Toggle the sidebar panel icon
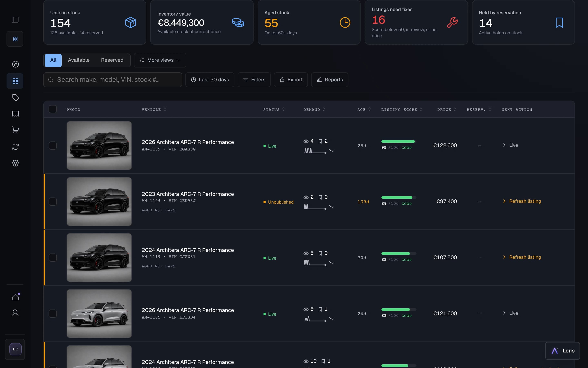The height and width of the screenshot is (368, 588). (x=15, y=19)
